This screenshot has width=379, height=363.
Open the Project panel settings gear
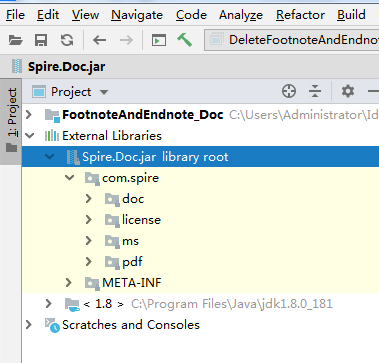click(348, 91)
